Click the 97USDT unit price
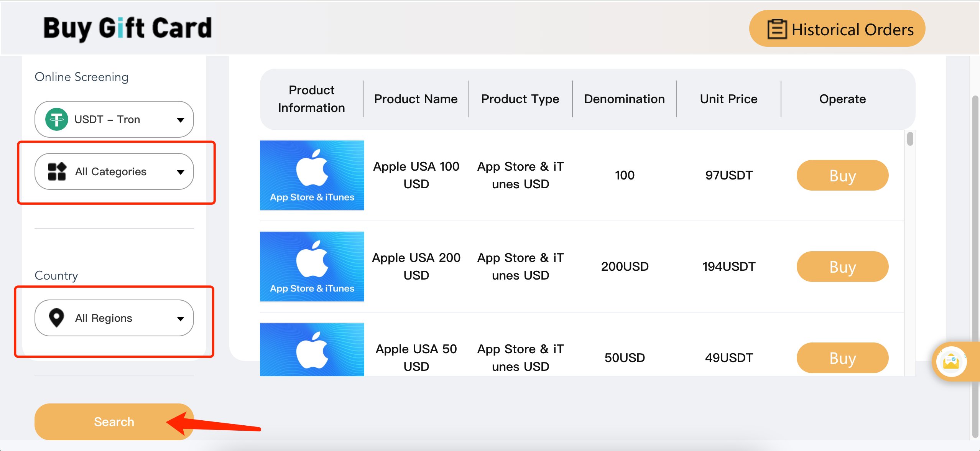This screenshot has width=980, height=451. [729, 175]
